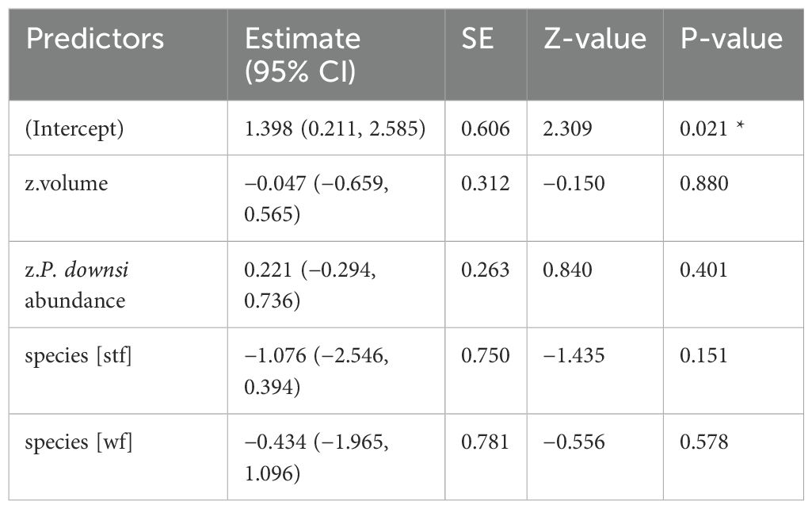Click the SE column header

478,39
